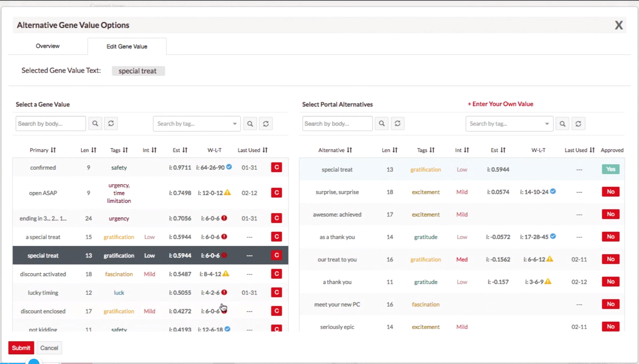Toggle Approved No for surprise, surprise

pos(610,192)
